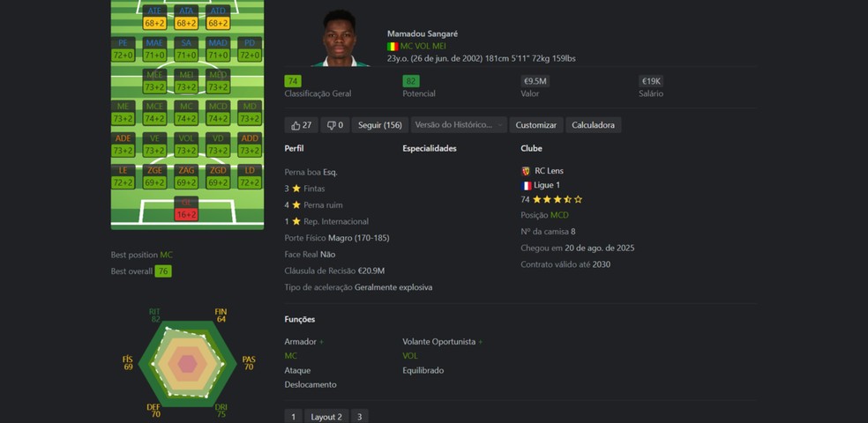Open the Calculadora button
The height and width of the screenshot is (423, 868).
594,125
